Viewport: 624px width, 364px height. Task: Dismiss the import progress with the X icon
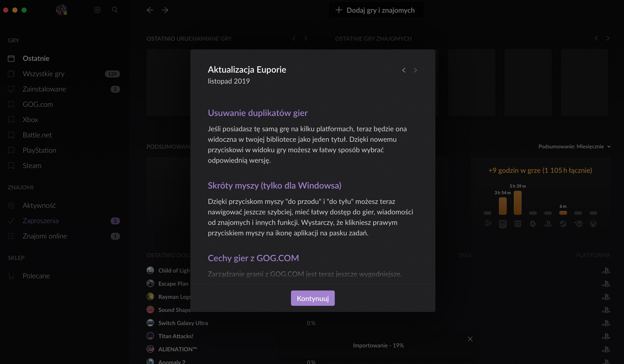tap(470, 339)
